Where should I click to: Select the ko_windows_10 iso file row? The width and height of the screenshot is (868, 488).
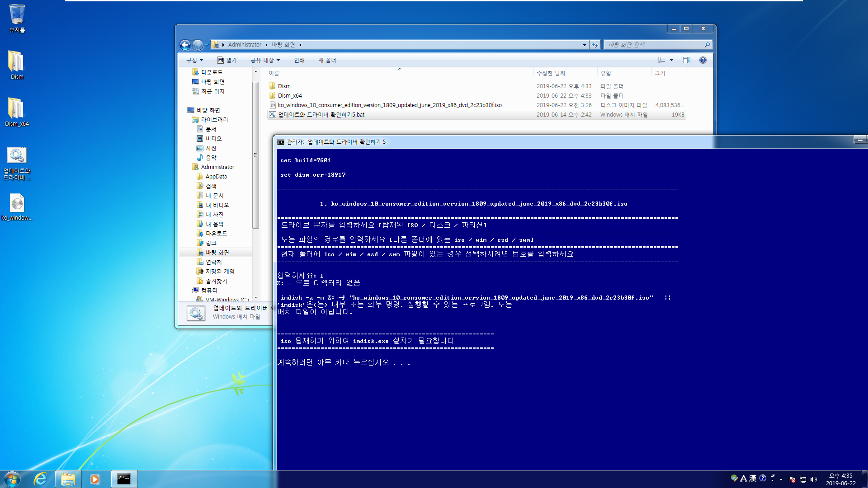tap(476, 105)
